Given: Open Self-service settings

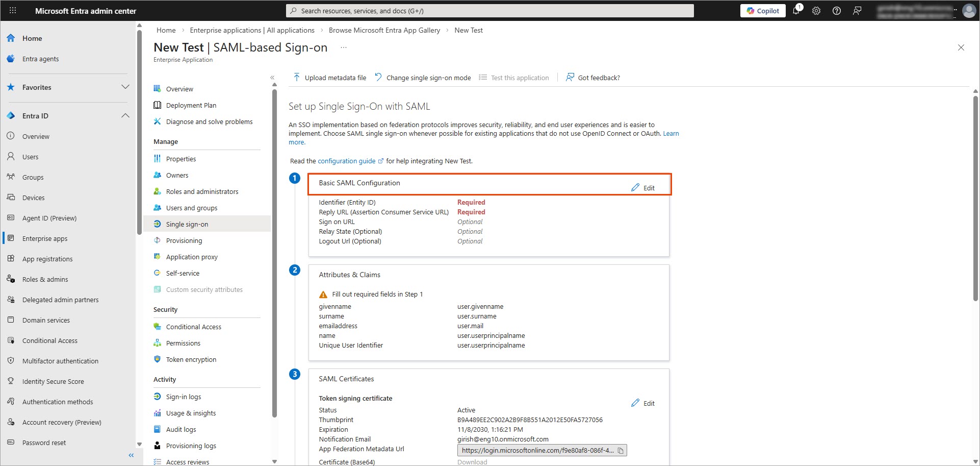Looking at the screenshot, I should pos(183,273).
